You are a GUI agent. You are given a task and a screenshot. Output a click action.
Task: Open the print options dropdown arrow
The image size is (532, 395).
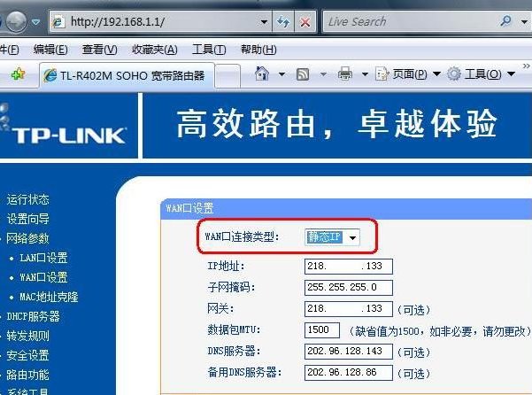(x=365, y=74)
